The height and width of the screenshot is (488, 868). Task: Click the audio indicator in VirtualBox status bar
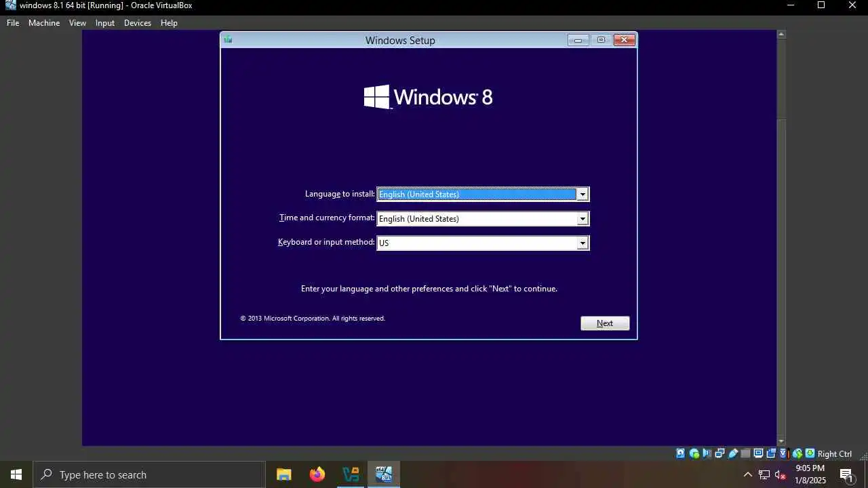tap(707, 453)
